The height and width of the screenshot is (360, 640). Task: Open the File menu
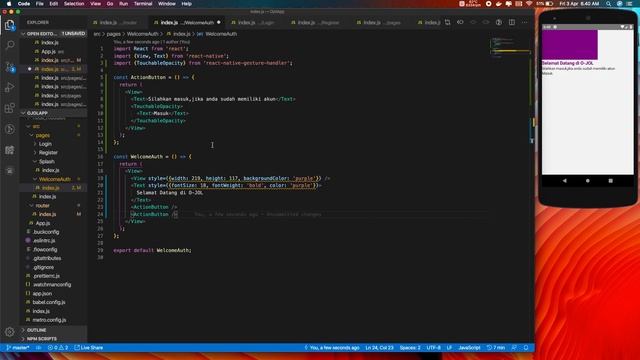click(x=40, y=4)
